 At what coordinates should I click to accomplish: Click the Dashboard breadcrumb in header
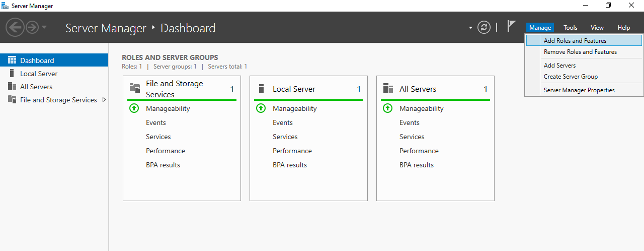(188, 28)
